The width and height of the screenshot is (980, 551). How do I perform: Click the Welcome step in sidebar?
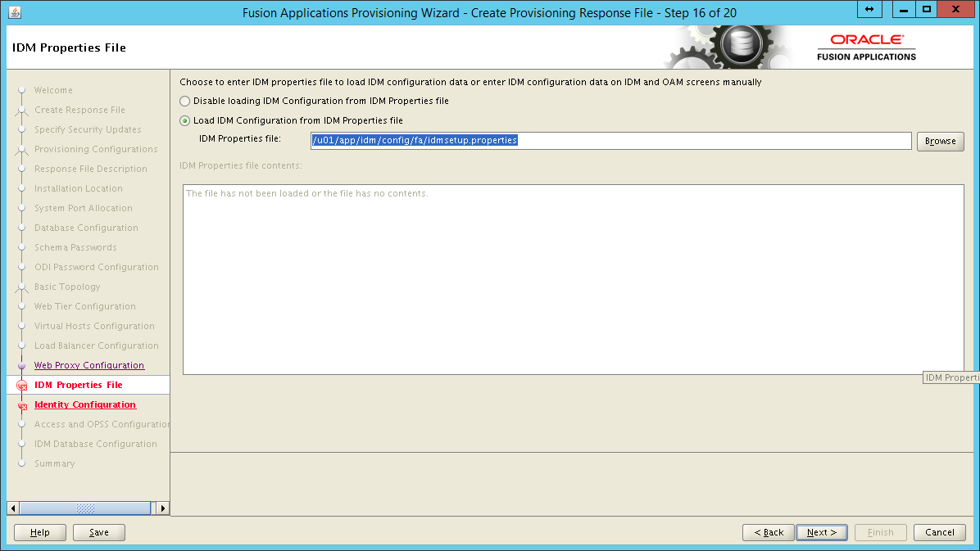point(53,91)
